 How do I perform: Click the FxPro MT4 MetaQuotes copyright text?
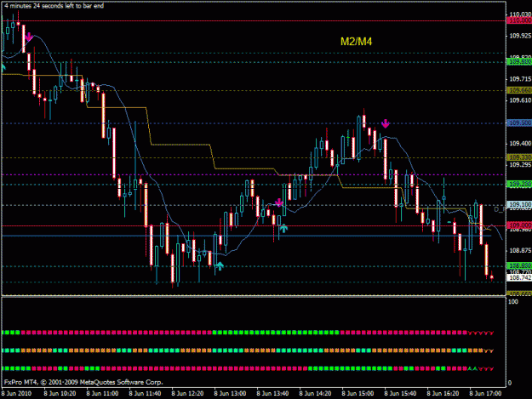click(83, 382)
